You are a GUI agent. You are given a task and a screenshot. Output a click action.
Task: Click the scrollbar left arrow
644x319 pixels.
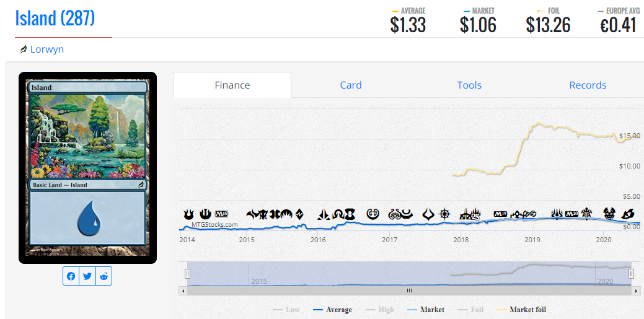(183, 291)
